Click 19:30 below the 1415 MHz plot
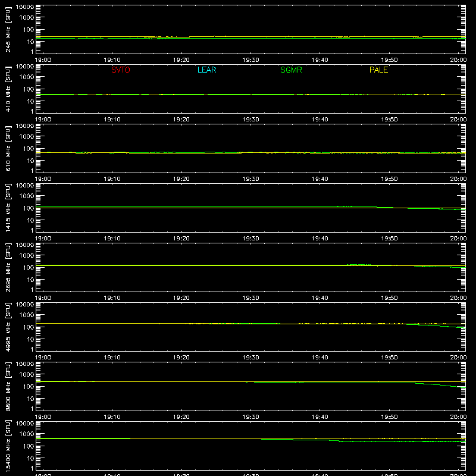 (250, 239)
